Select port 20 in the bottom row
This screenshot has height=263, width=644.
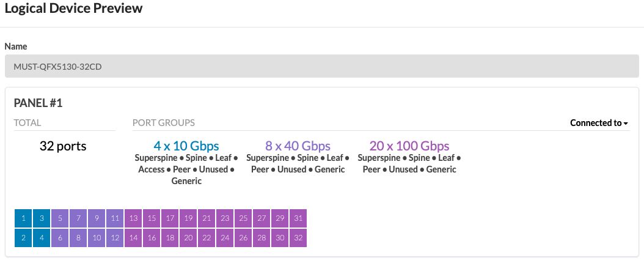click(x=188, y=238)
